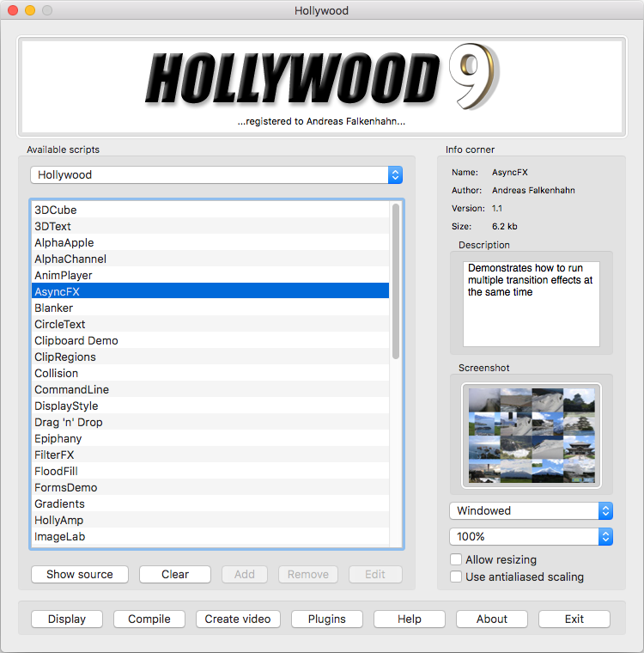The width and height of the screenshot is (644, 653).
Task: Click the Compile button
Action: pyautogui.click(x=149, y=619)
